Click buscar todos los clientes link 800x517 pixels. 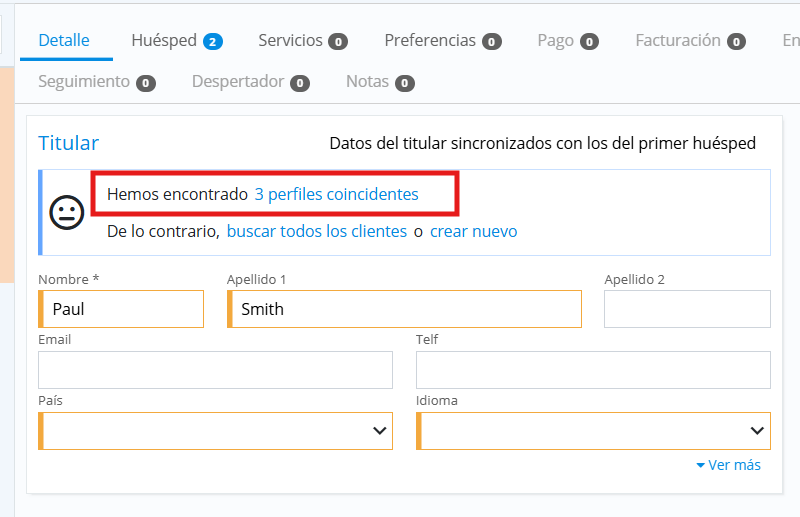coord(317,231)
